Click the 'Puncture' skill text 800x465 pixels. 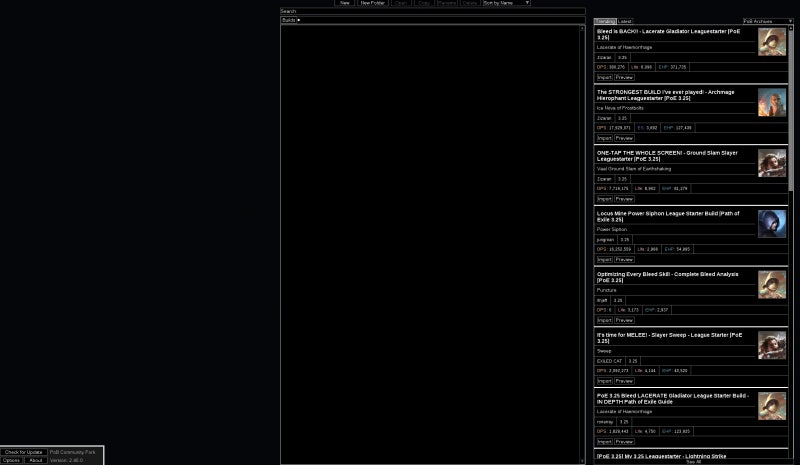[607, 290]
